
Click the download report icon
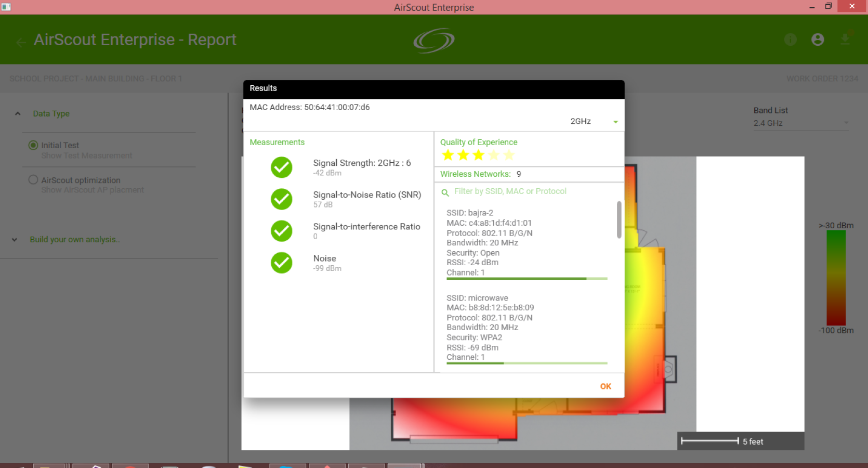(x=845, y=40)
